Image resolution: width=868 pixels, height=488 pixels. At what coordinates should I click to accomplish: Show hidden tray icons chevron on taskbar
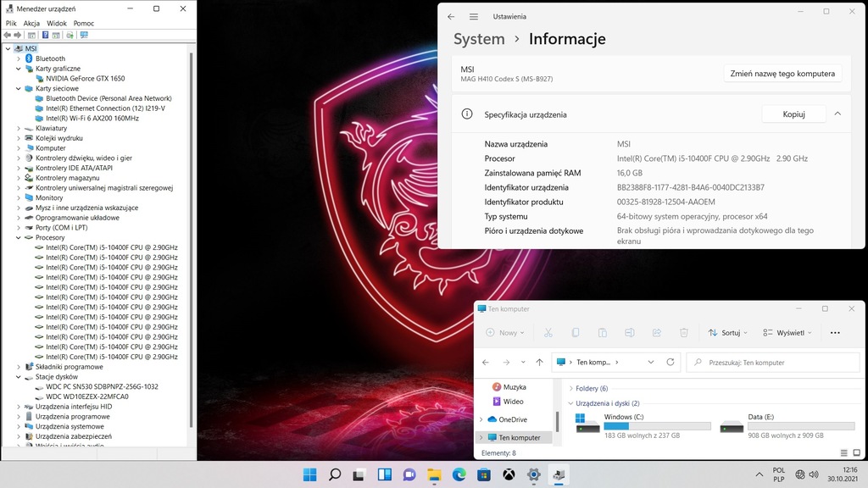click(x=759, y=474)
